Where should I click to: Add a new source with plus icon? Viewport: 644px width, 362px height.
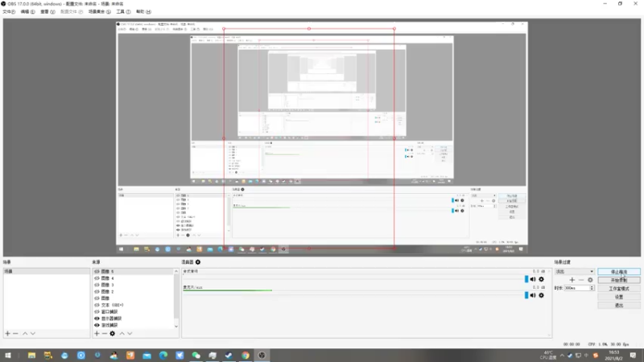coord(97,334)
